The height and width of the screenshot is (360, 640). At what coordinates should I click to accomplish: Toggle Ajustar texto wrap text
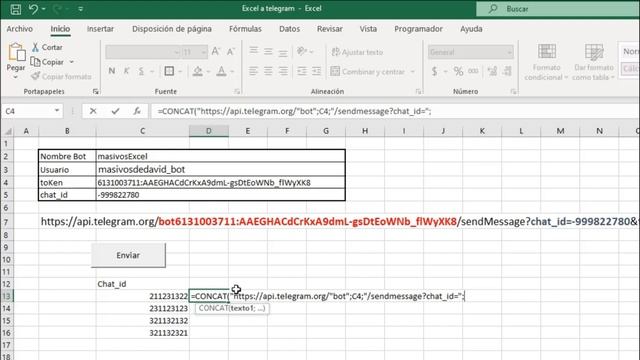pyautogui.click(x=358, y=52)
